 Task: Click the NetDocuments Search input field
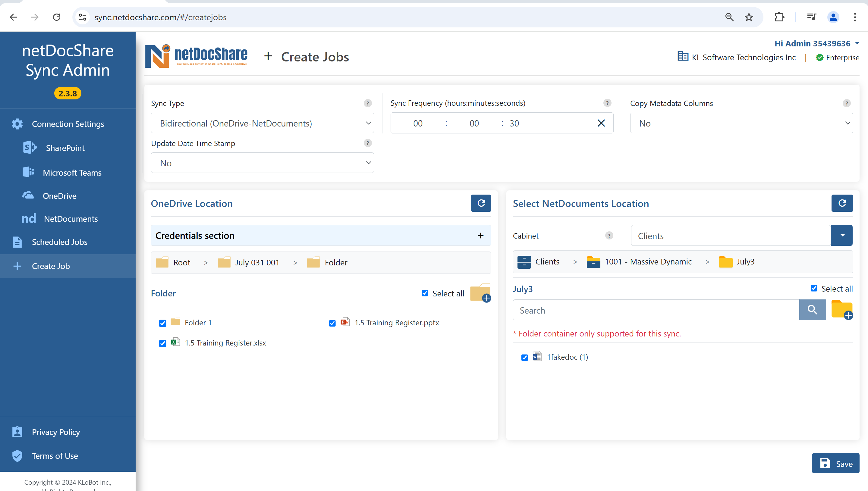point(656,310)
